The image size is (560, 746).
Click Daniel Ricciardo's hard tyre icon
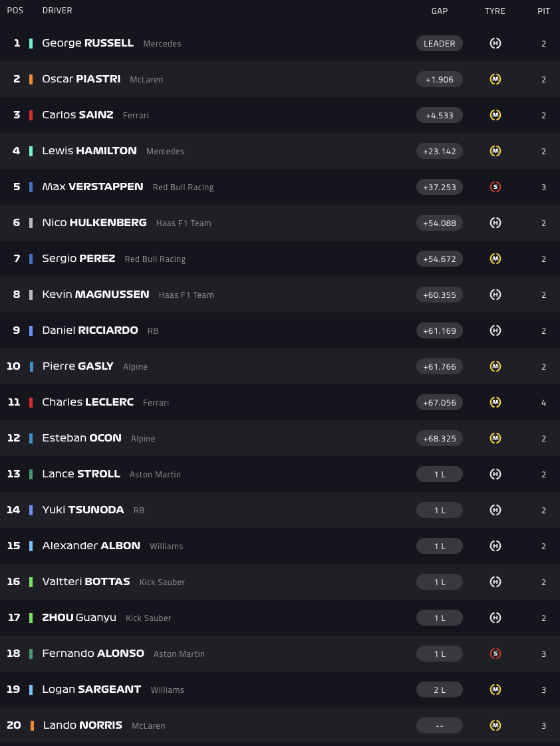[495, 330]
